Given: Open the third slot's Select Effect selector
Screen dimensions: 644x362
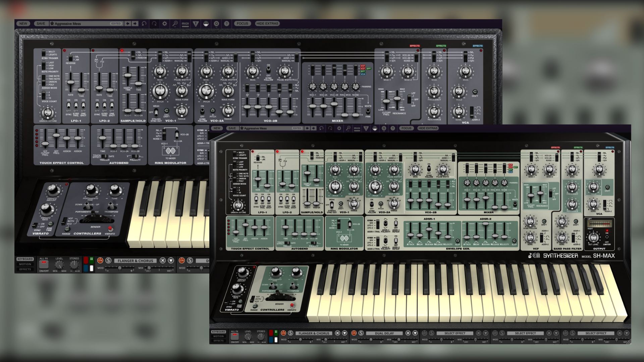Looking at the screenshot, I should click(454, 333).
